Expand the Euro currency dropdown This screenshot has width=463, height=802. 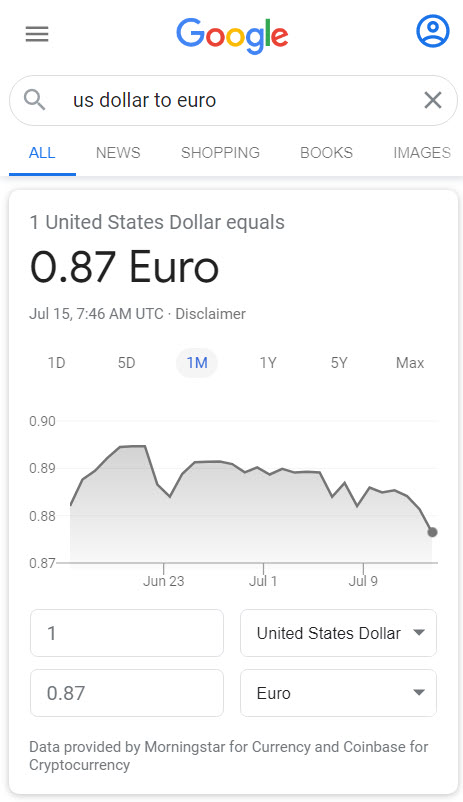click(338, 693)
